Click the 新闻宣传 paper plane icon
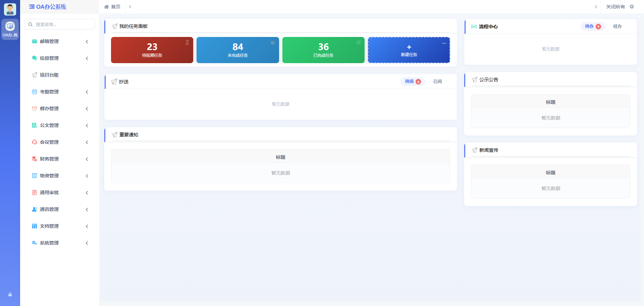 coord(475,150)
